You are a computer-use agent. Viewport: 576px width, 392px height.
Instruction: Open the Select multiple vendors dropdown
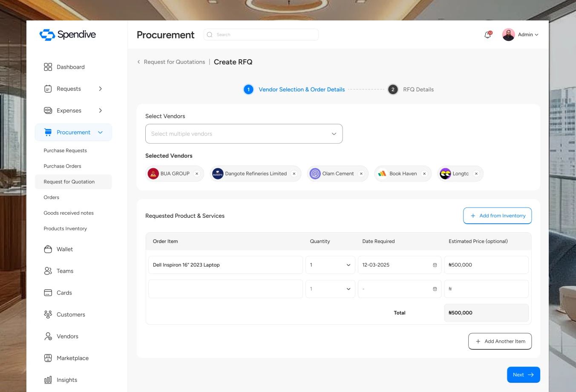[244, 134]
